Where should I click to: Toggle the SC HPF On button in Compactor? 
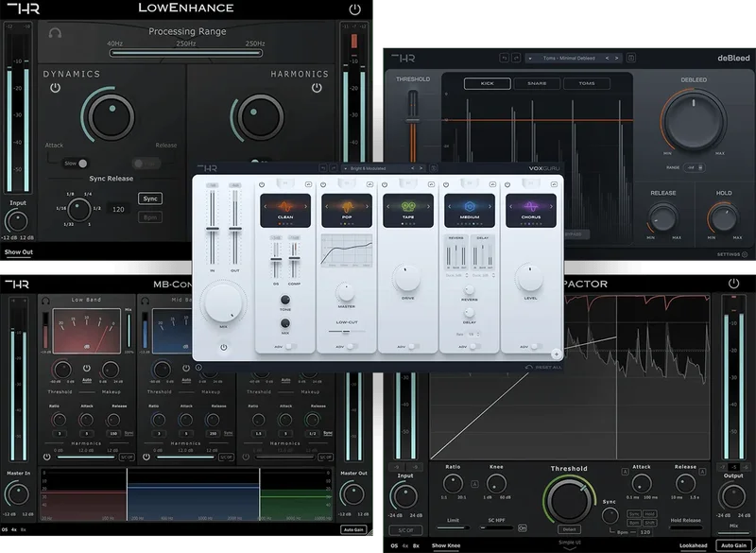pyautogui.click(x=523, y=528)
